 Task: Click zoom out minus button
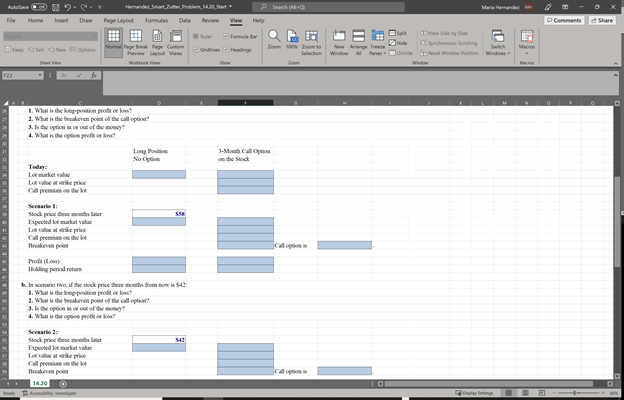(554, 393)
